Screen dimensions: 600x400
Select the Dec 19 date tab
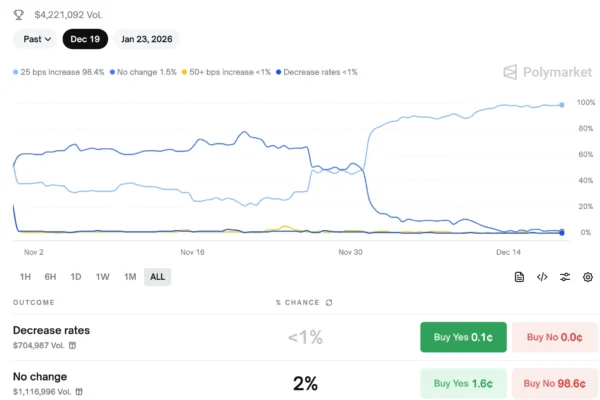tap(85, 39)
